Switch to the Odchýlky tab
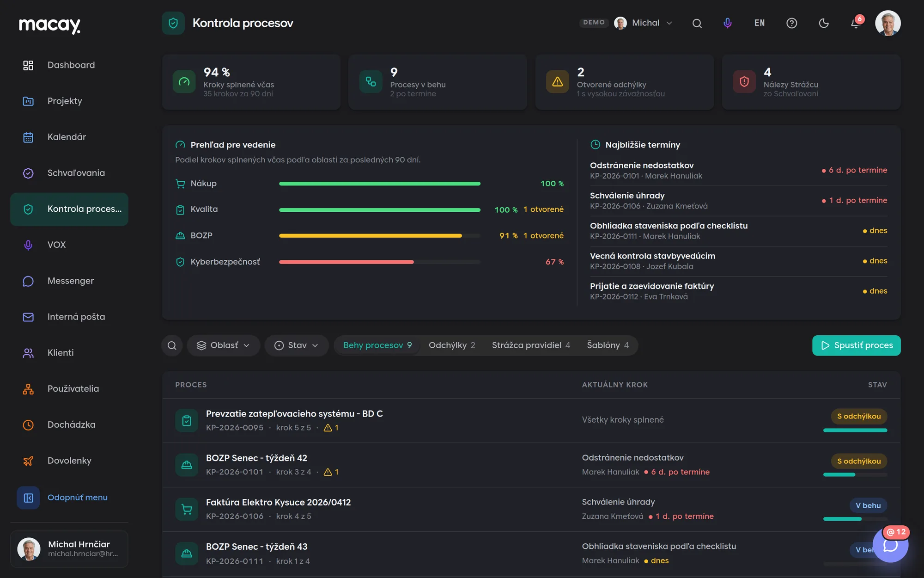Viewport: 924px width, 578px height. (x=452, y=345)
